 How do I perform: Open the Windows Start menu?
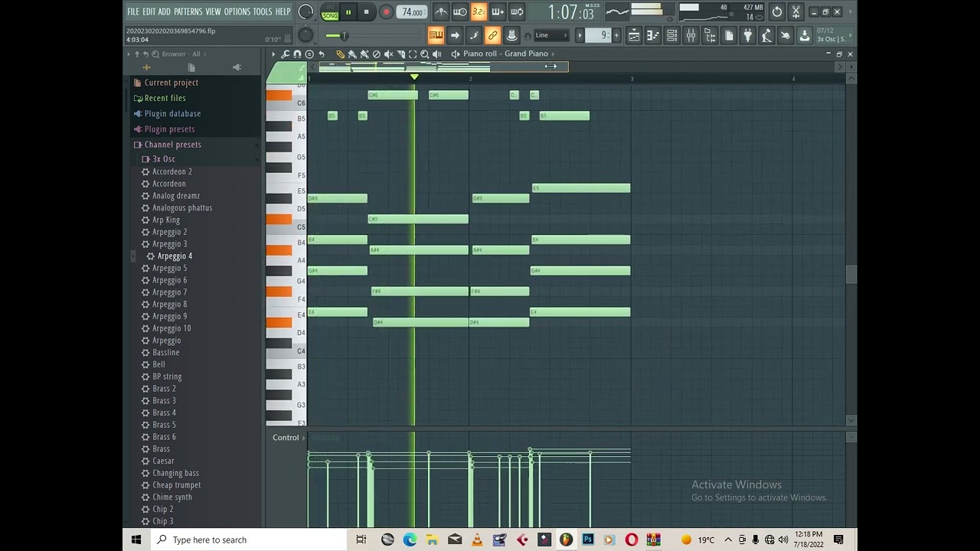[x=136, y=540]
